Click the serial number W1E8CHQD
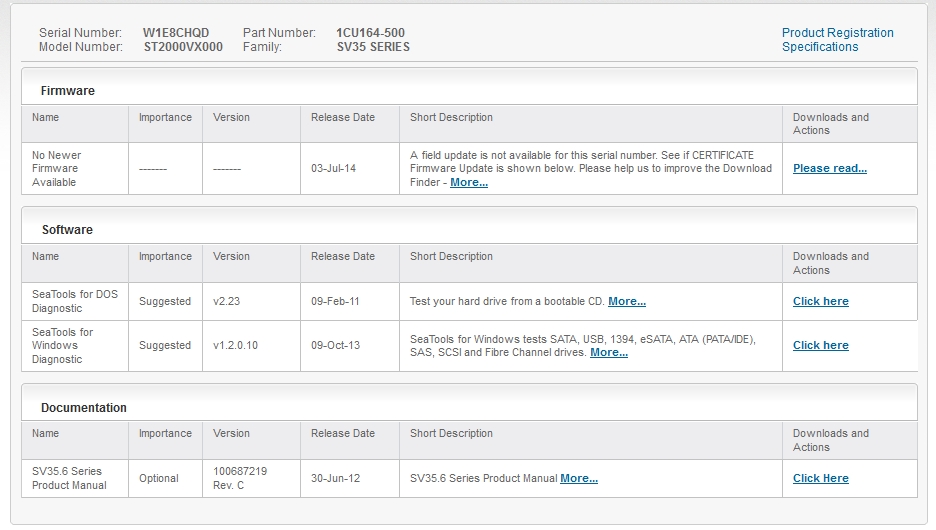The image size is (936, 530). tap(176, 33)
